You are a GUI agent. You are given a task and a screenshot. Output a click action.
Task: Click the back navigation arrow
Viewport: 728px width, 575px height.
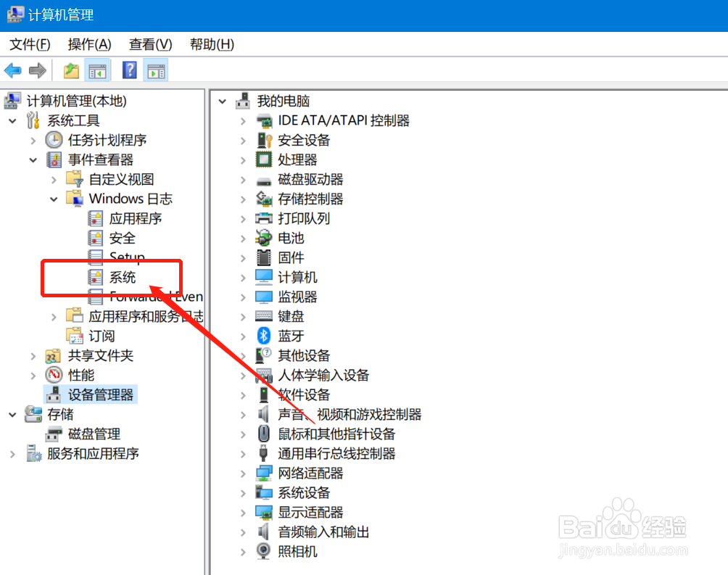point(13,70)
